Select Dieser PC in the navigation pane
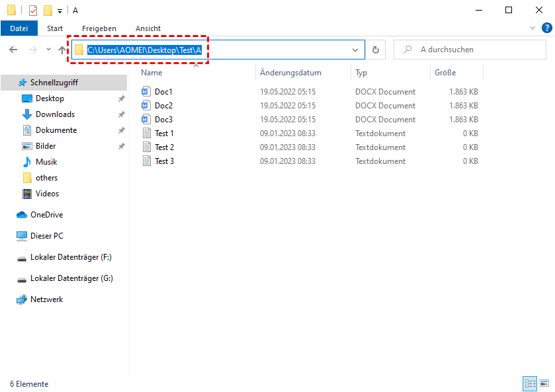Screen dimensions: 555x392 (47, 235)
